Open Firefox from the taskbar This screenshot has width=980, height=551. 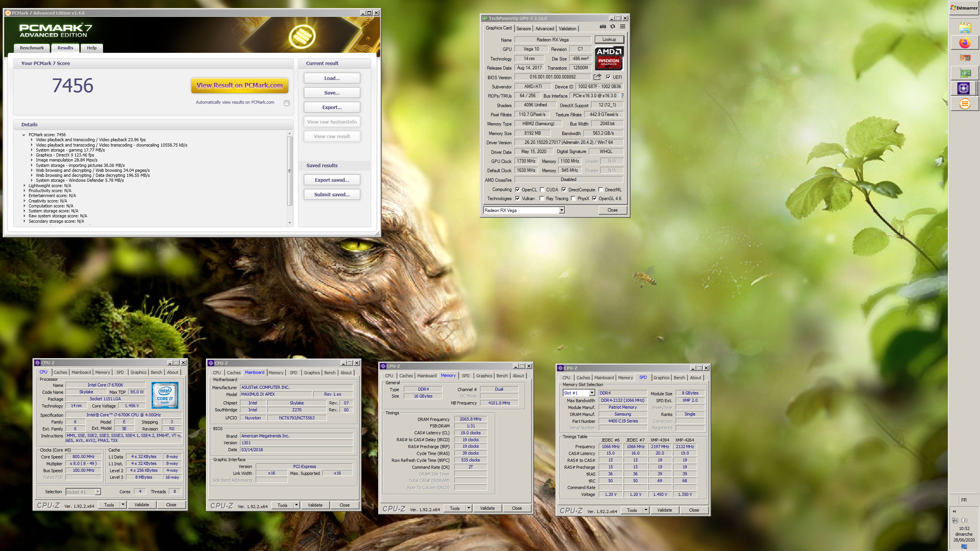tap(965, 42)
